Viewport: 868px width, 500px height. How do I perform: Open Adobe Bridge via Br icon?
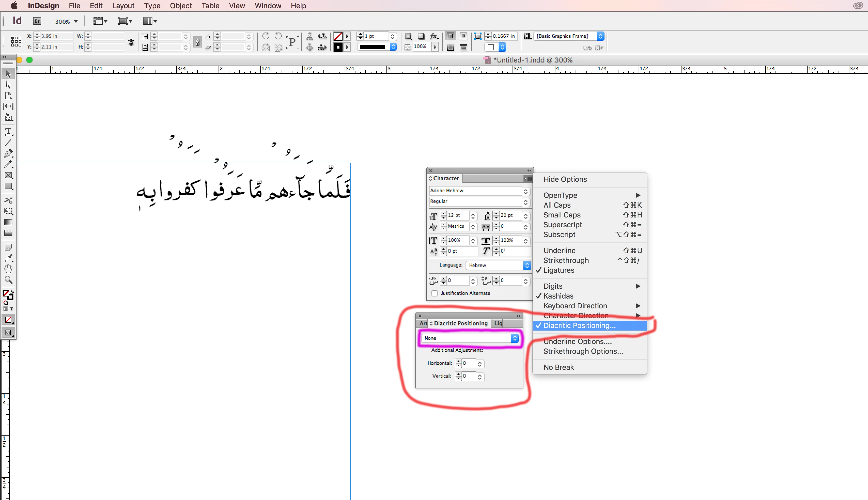(37, 21)
